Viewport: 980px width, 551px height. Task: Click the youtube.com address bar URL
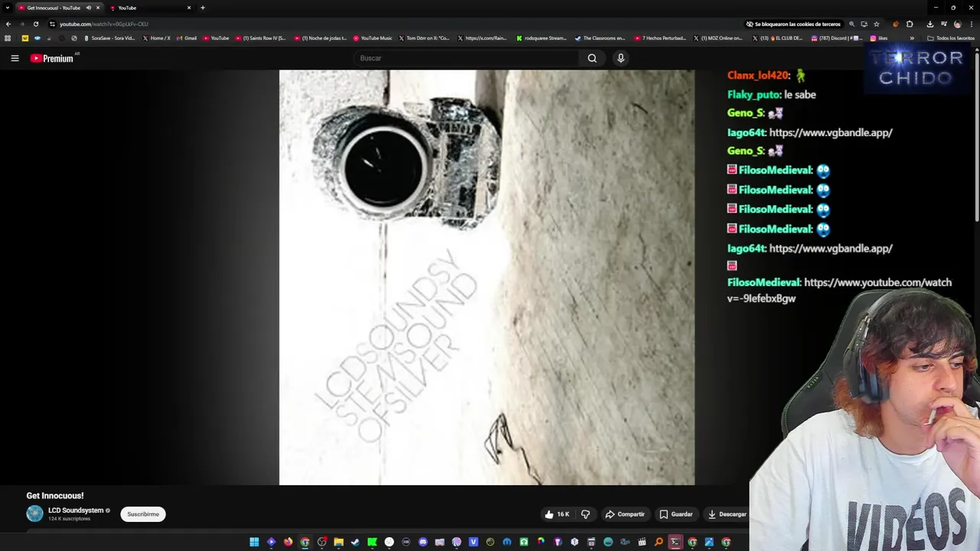point(104,24)
